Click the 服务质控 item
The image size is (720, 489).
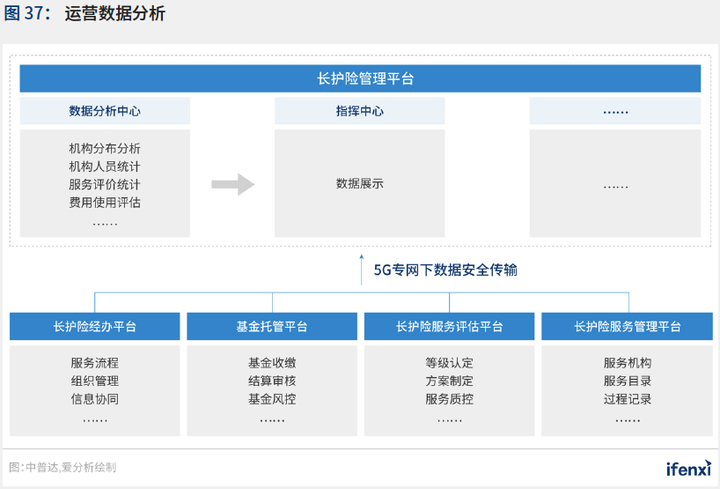449,399
